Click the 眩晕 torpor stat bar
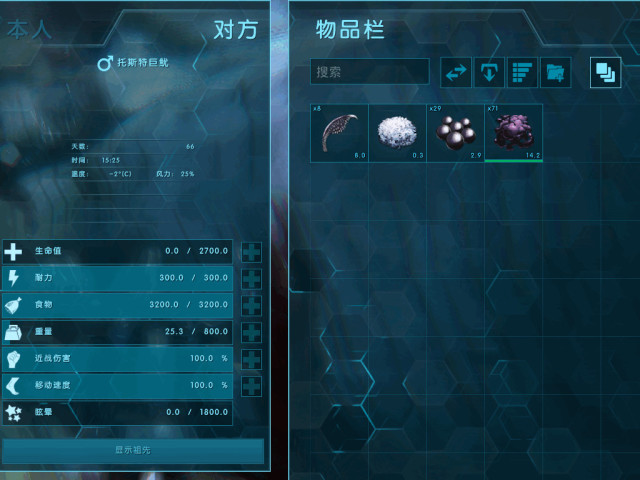The height and width of the screenshot is (480, 640). [x=118, y=413]
